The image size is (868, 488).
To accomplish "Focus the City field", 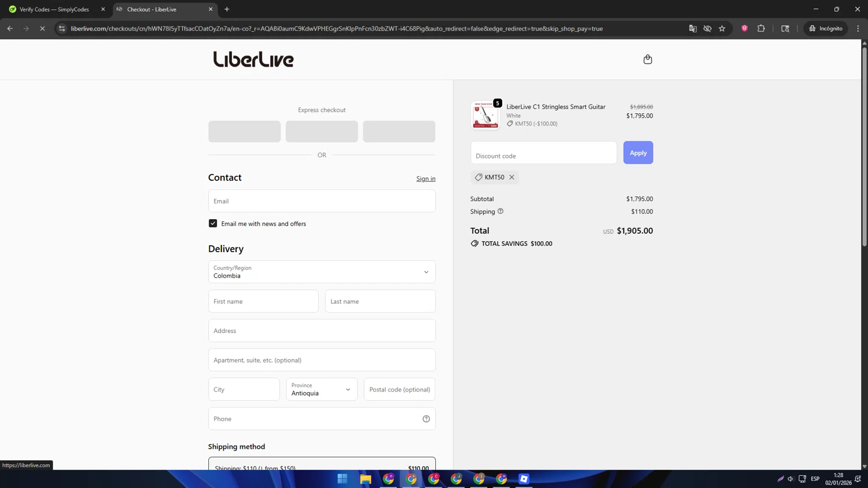I will (244, 389).
